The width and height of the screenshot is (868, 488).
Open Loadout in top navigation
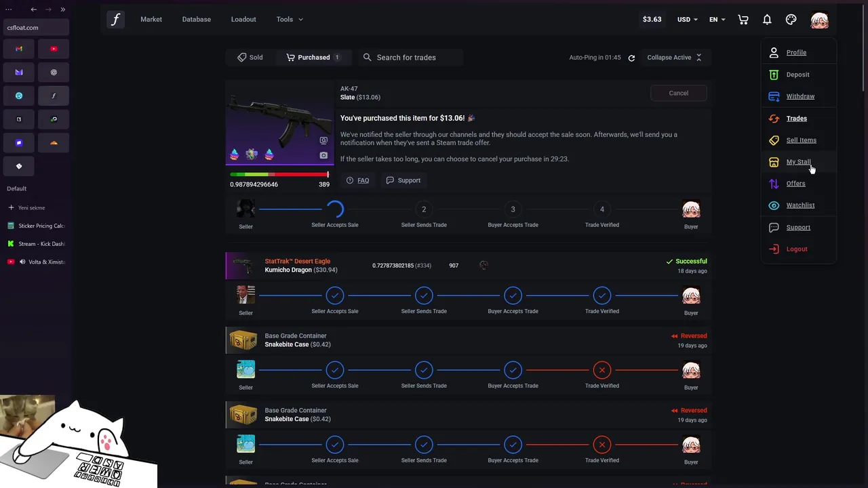click(243, 20)
